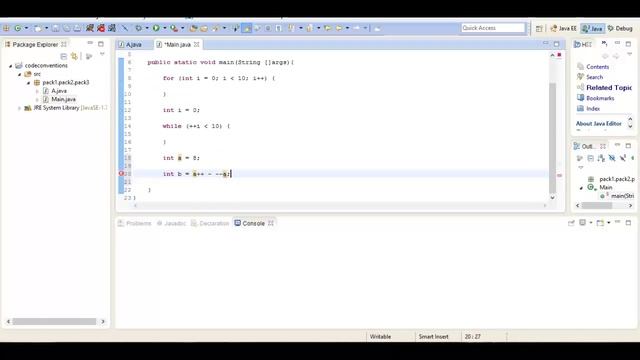Click Pin Console icon in Console toolbar

[x=571, y=223]
